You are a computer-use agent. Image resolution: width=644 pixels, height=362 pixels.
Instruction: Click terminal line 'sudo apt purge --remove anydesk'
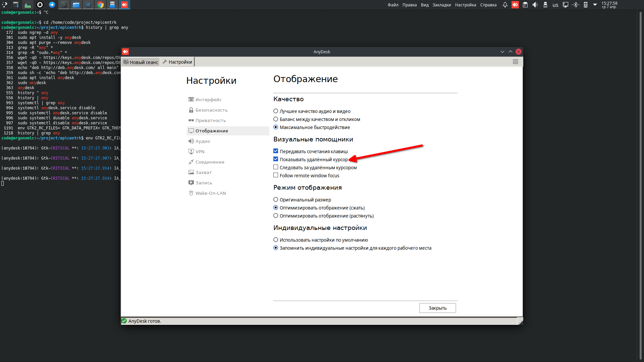pyautogui.click(x=54, y=43)
